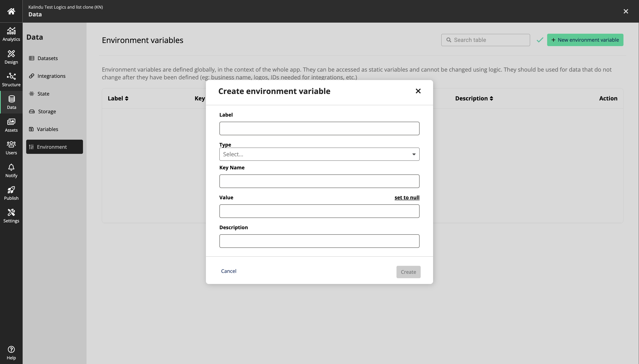The image size is (639, 364).
Task: Click New environment variable button
Action: [585, 40]
